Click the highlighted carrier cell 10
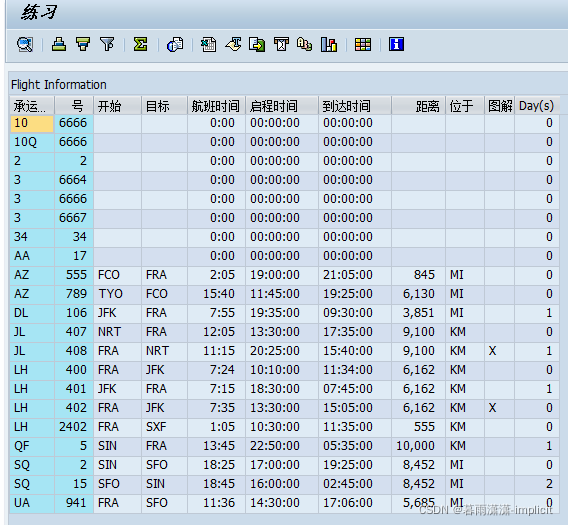Viewport: 568px width, 525px height. pos(32,123)
